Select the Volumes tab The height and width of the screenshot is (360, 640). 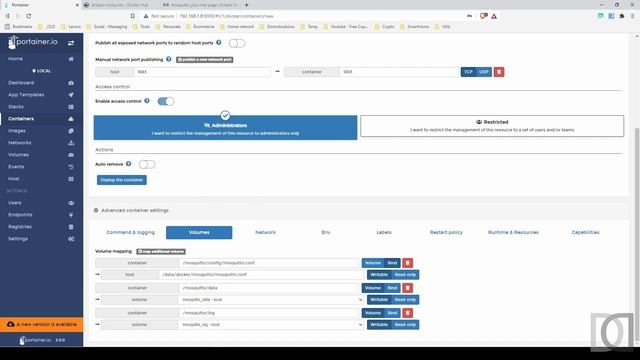click(199, 233)
